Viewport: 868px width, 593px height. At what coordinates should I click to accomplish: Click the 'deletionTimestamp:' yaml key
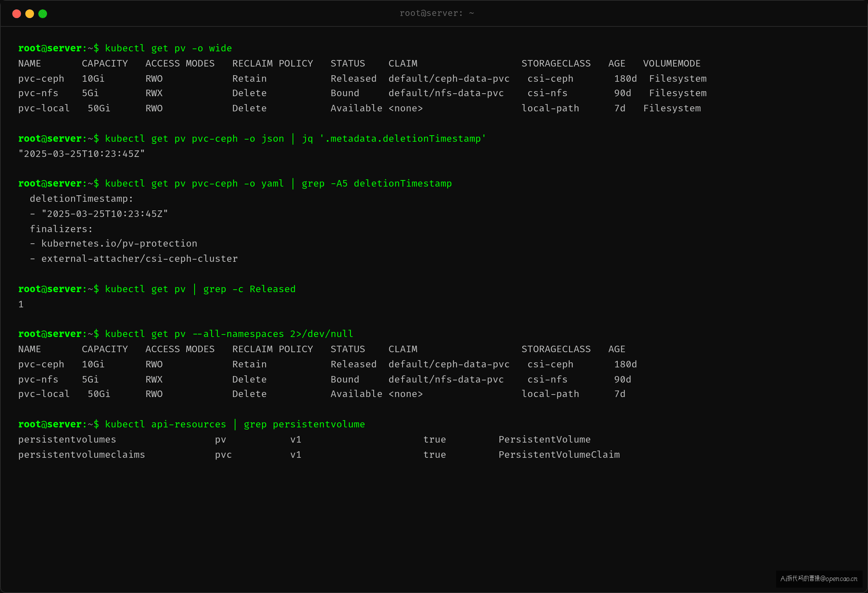[81, 199]
